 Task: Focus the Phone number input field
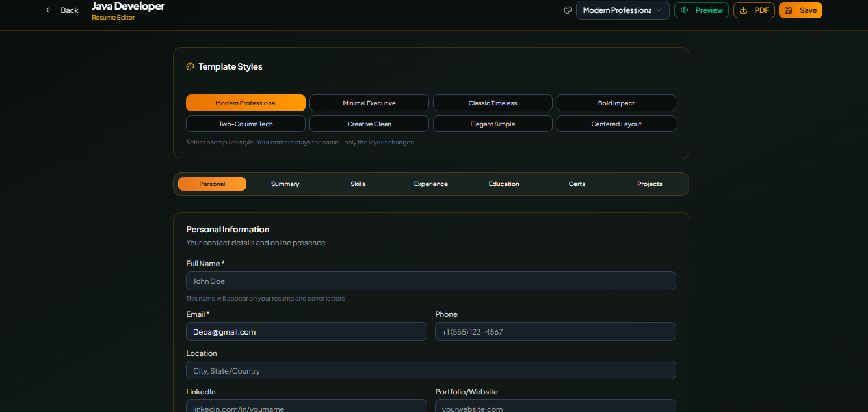tap(555, 332)
